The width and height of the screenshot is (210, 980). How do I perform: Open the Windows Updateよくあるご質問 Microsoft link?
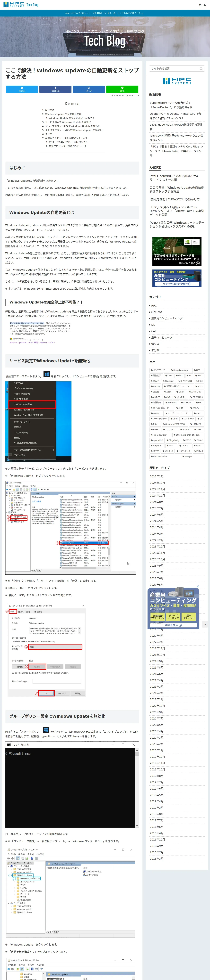point(32,342)
